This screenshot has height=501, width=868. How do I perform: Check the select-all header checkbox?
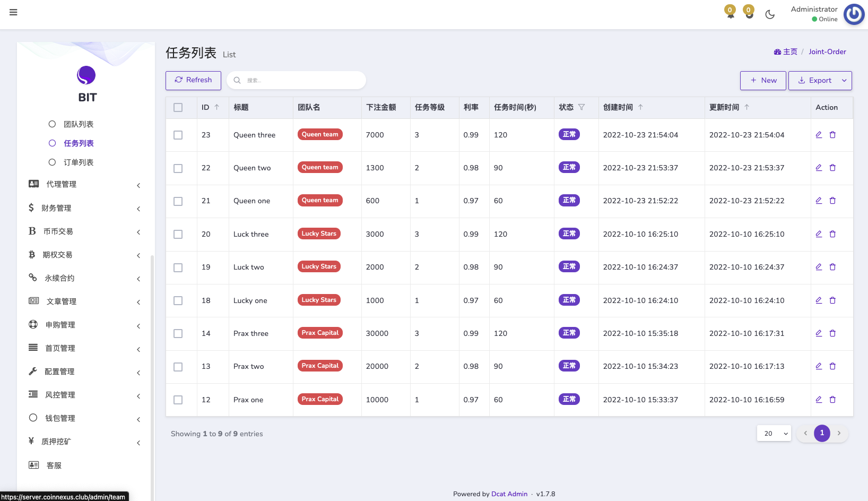(x=178, y=108)
